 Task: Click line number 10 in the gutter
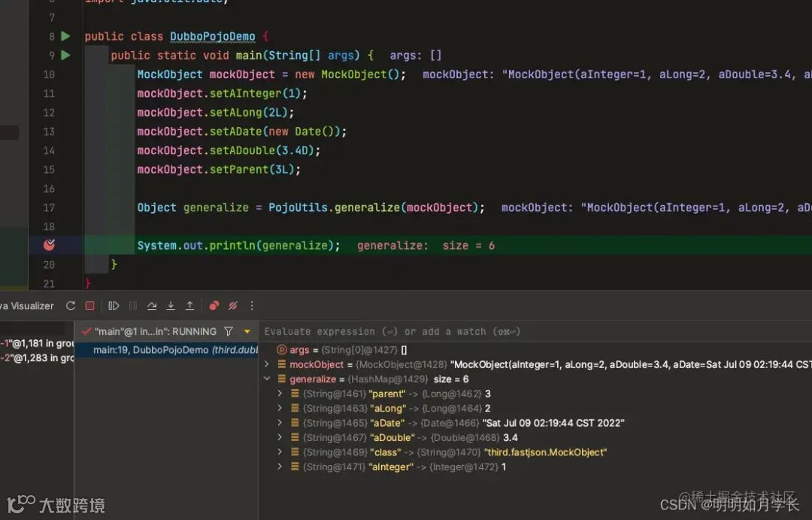click(x=49, y=75)
